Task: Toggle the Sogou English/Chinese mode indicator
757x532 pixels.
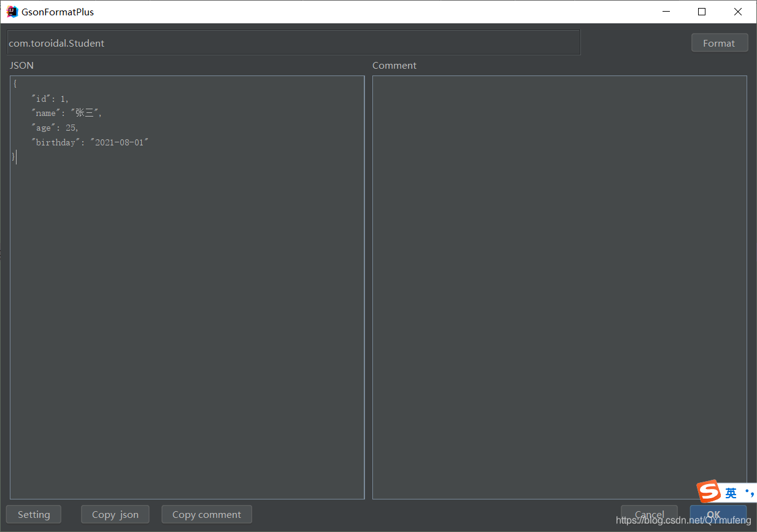Action: [x=731, y=493]
